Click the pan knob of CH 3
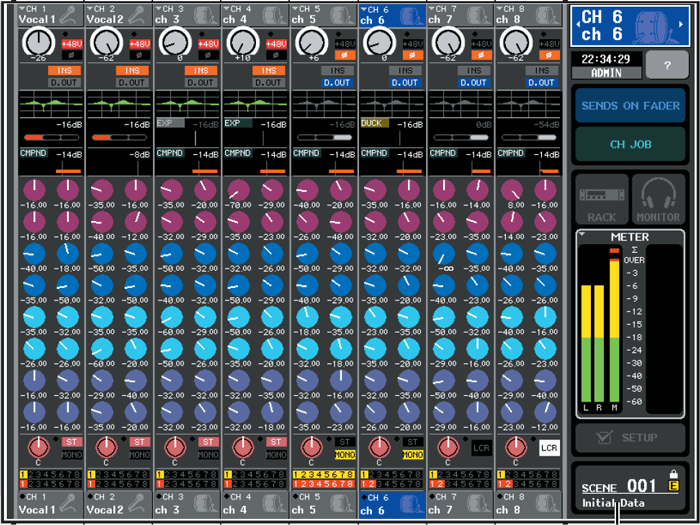700x525 pixels. (175, 447)
